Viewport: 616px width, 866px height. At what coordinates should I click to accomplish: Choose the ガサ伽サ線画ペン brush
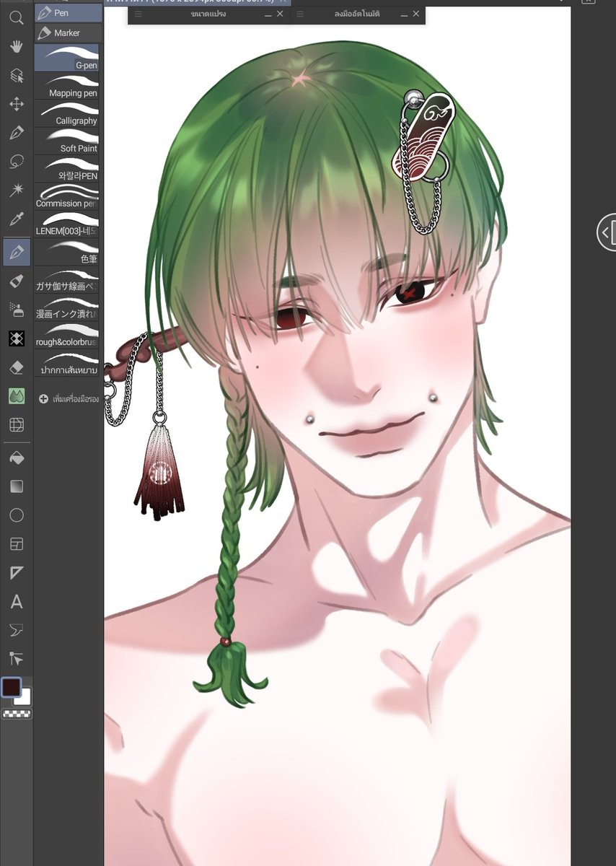pyautogui.click(x=66, y=279)
